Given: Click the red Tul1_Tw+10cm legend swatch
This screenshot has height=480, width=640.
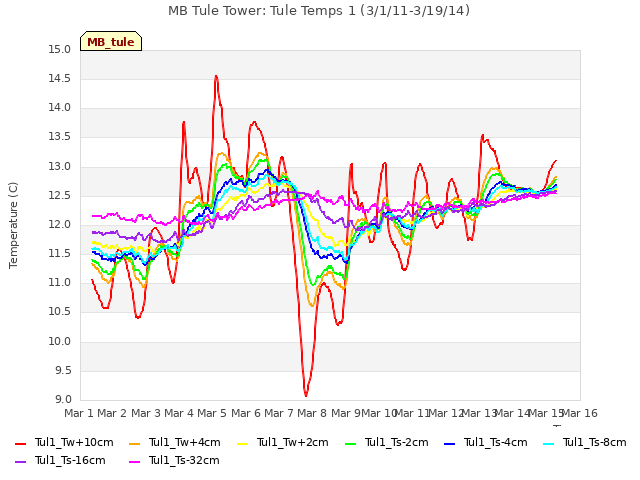Looking at the screenshot, I should click(20, 443).
